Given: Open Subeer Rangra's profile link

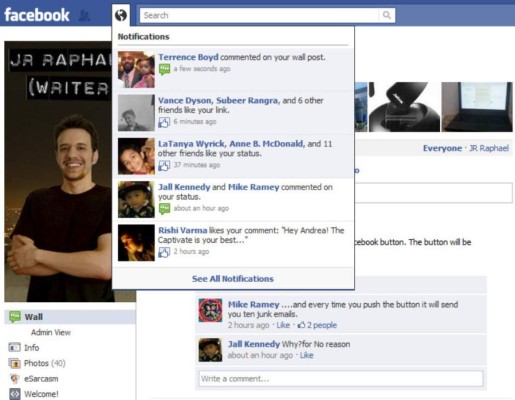Looking at the screenshot, I should 247,100.
